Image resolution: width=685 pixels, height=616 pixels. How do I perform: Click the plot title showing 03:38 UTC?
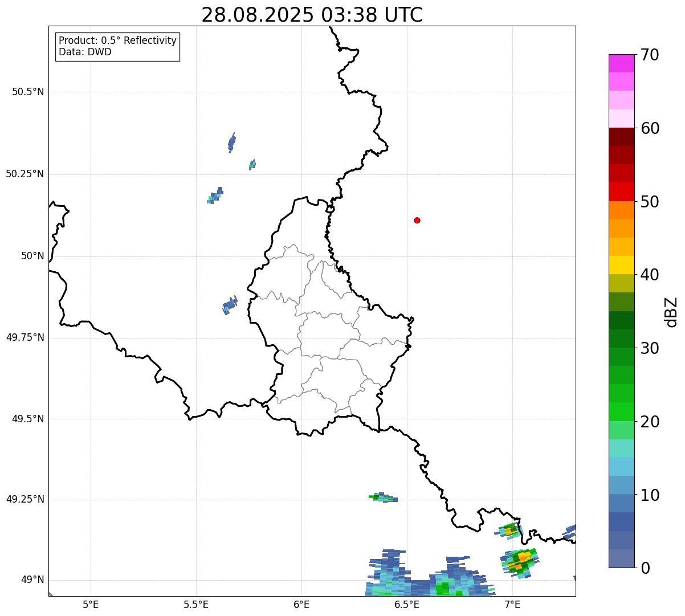click(x=312, y=15)
